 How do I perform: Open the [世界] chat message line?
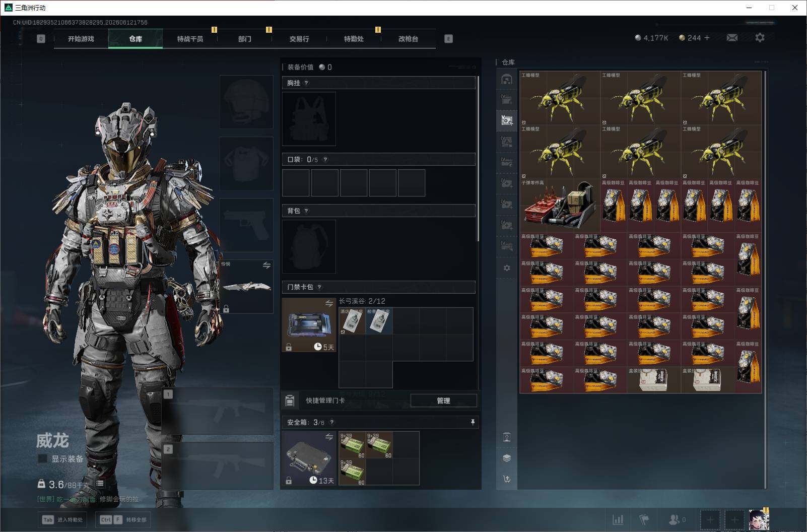click(x=88, y=499)
